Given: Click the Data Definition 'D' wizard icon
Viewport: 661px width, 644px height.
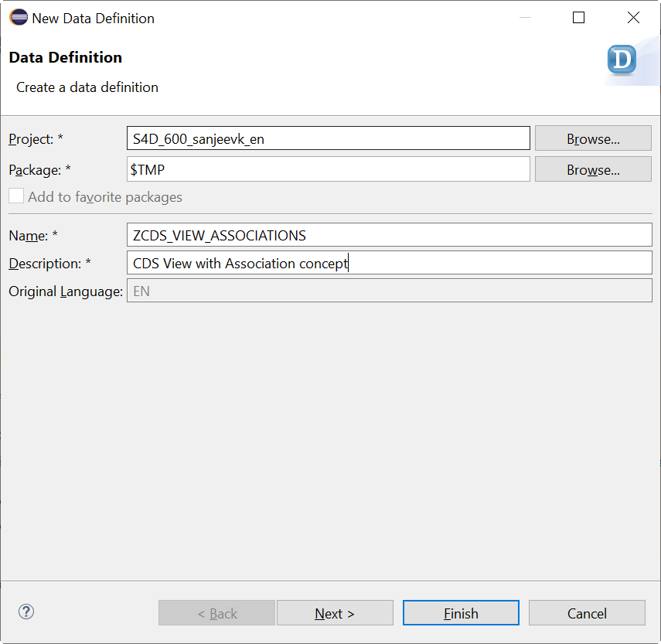Looking at the screenshot, I should (621, 60).
